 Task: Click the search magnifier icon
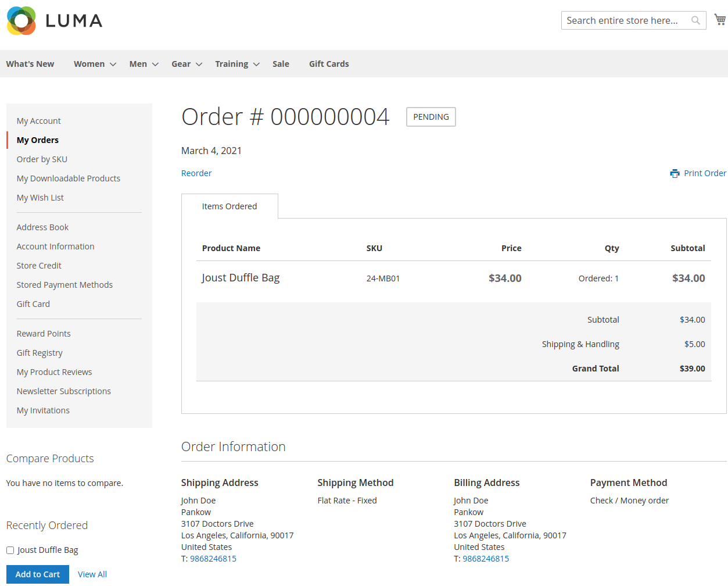695,20
